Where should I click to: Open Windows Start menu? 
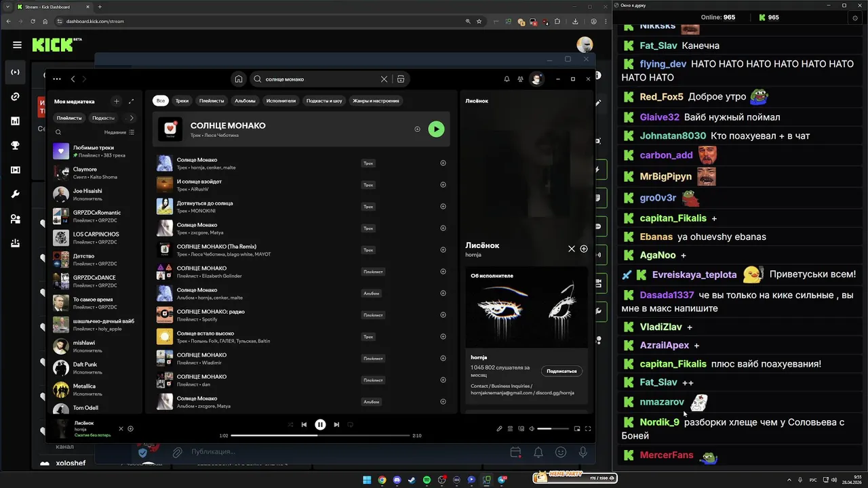(x=367, y=480)
